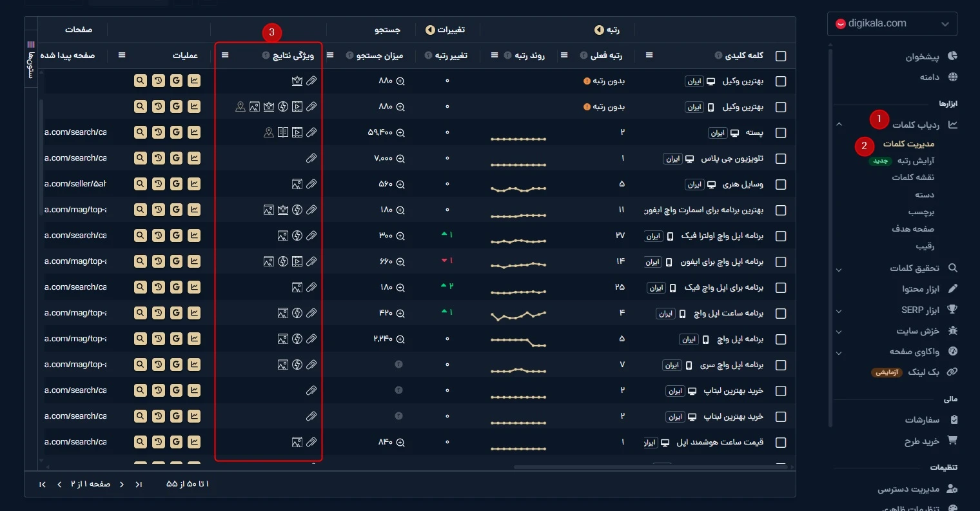The height and width of the screenshot is (511, 980).
Task: Click lightning icon in برنامه ساعت اپل واچ row
Action: click(x=297, y=313)
